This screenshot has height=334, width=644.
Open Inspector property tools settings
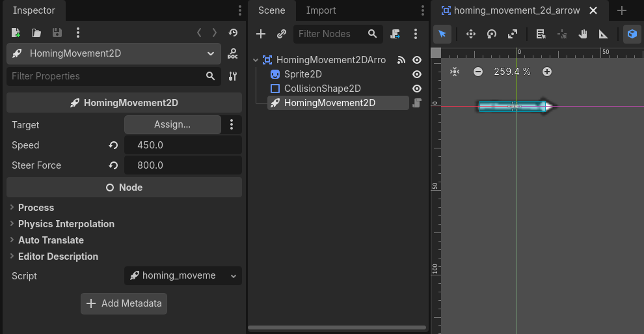click(x=233, y=76)
